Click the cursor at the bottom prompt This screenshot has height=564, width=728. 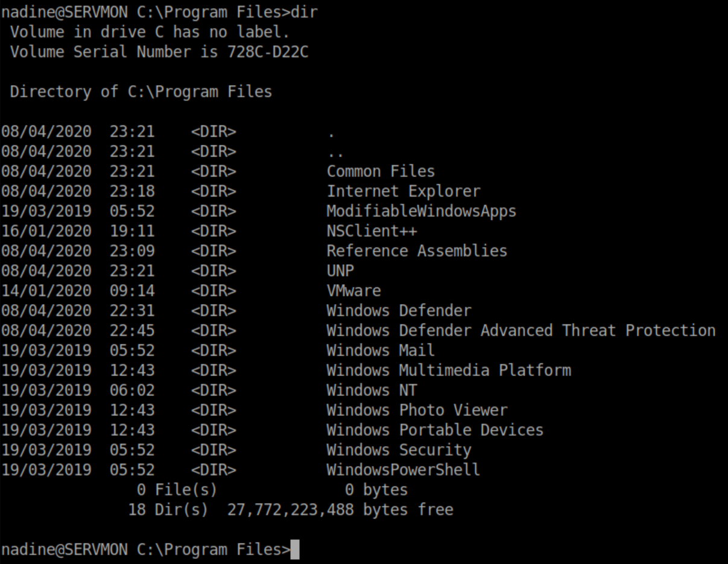point(295,550)
